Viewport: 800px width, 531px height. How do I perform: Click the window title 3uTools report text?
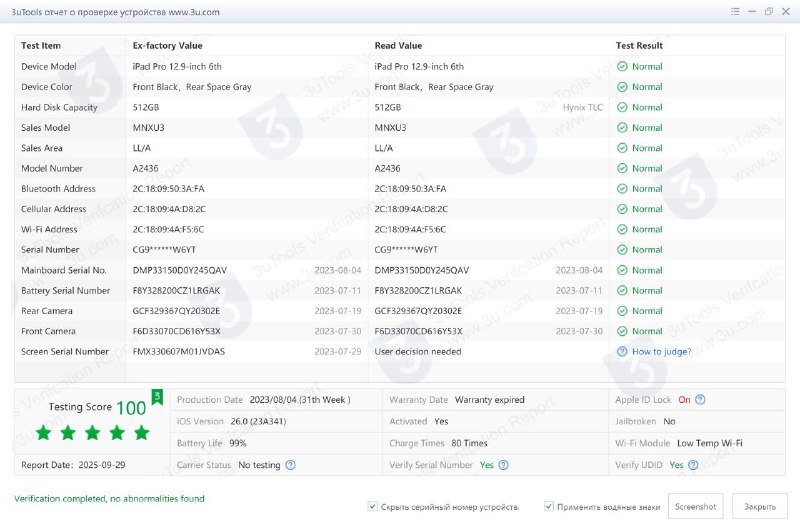click(x=115, y=12)
